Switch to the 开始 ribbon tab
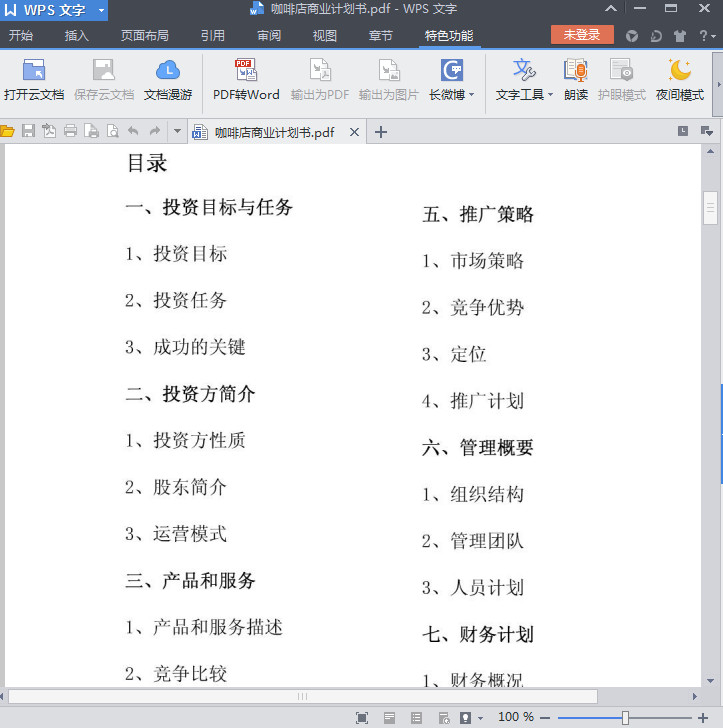Image resolution: width=723 pixels, height=728 pixels. click(21, 36)
